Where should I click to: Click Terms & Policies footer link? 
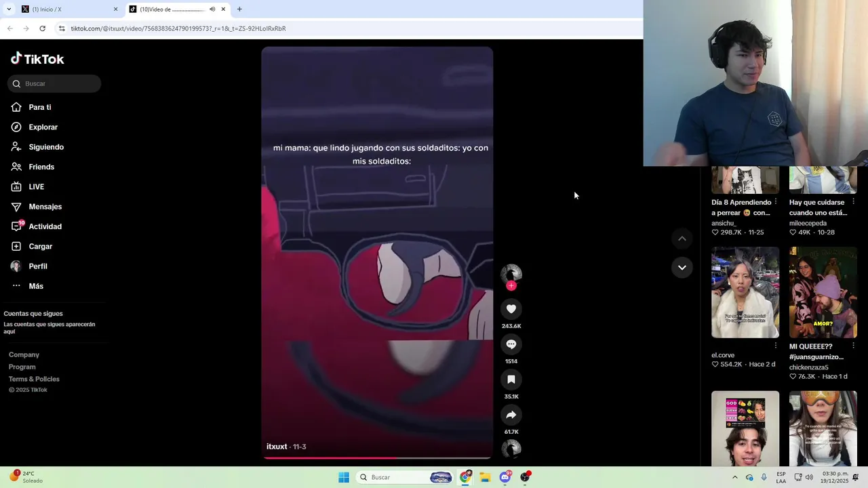34,379
